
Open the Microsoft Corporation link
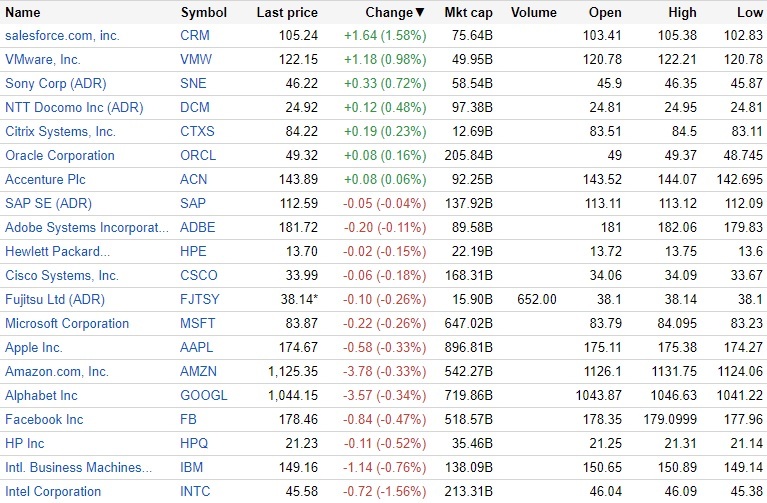pyautogui.click(x=67, y=323)
